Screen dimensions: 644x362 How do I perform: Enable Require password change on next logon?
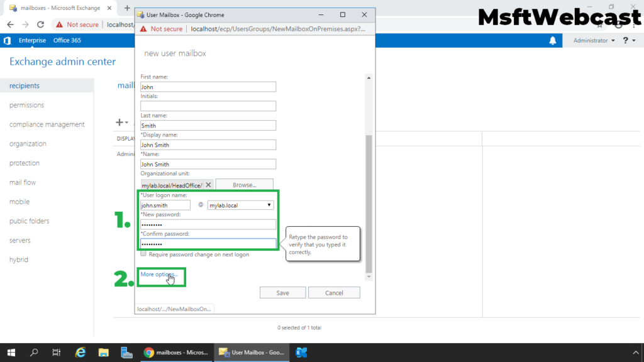143,254
